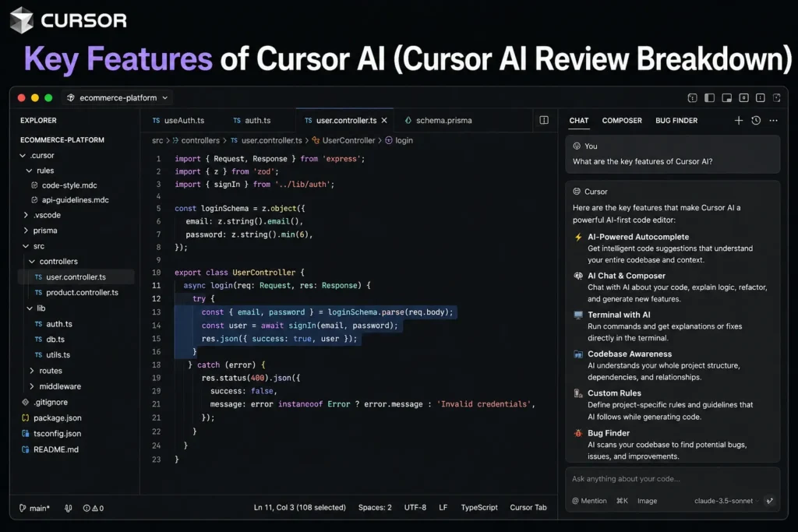Open the ecommerce-platform project dropdown
This screenshot has width=798, height=532.
click(118, 97)
